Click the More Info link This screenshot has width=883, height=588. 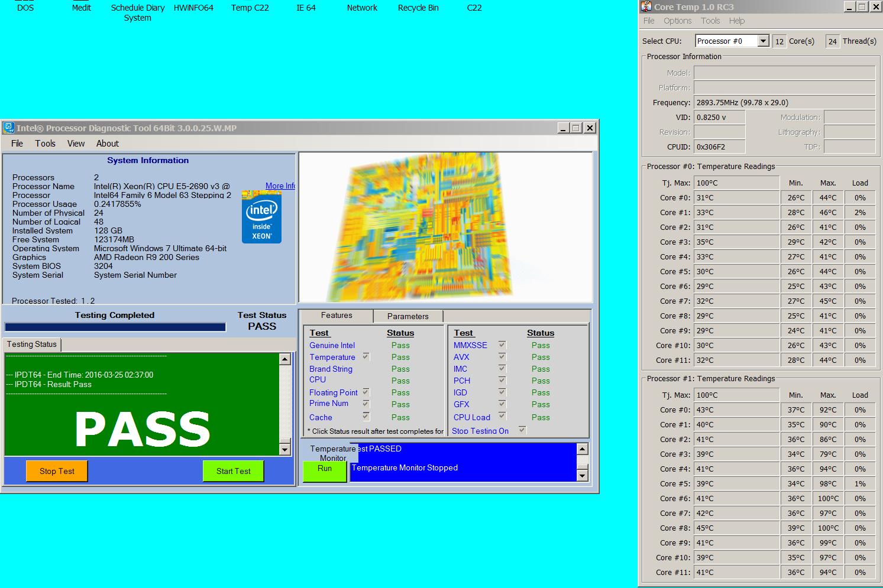[280, 186]
